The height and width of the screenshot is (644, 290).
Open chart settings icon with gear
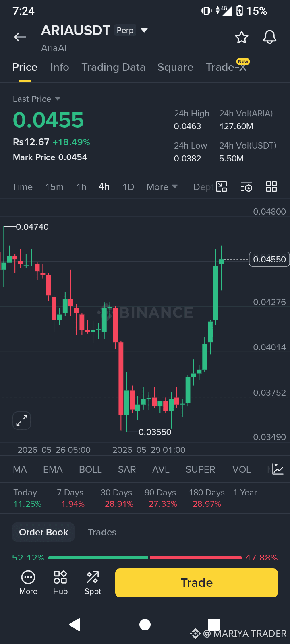pyautogui.click(x=246, y=187)
